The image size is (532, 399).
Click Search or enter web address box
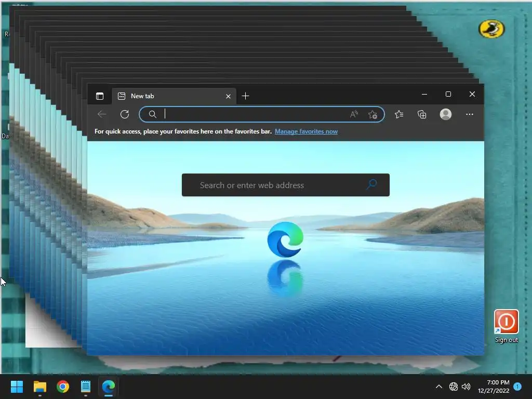pos(286,185)
